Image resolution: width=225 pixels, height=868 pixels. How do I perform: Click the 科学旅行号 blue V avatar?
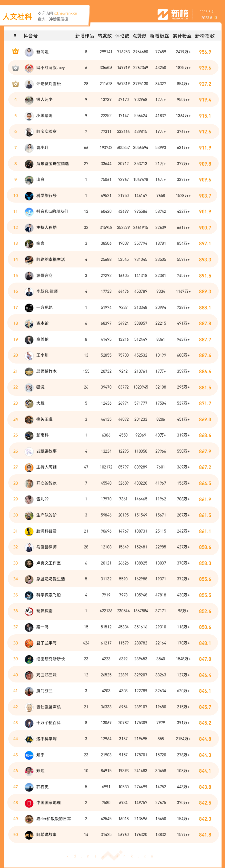(29, 196)
